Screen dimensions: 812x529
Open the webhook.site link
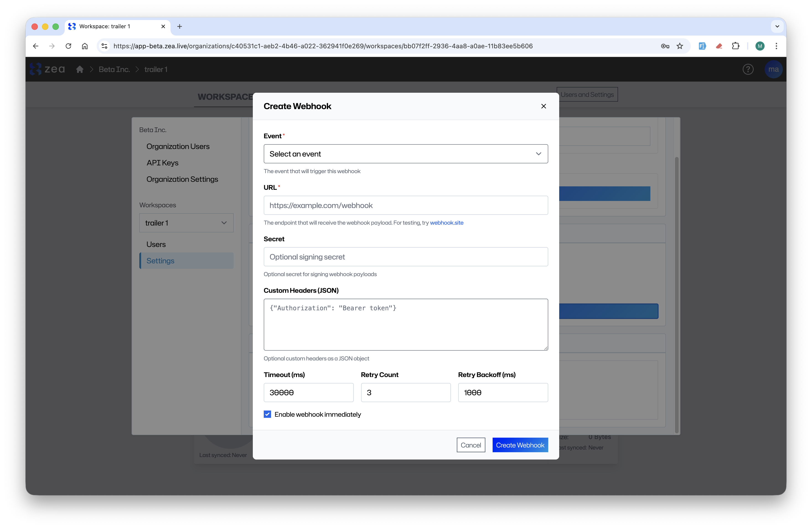click(x=446, y=223)
